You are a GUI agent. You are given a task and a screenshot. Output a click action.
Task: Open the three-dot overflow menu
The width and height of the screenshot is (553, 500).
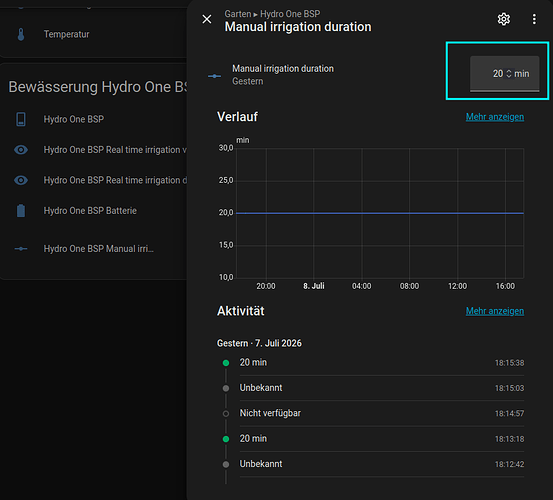tap(534, 19)
